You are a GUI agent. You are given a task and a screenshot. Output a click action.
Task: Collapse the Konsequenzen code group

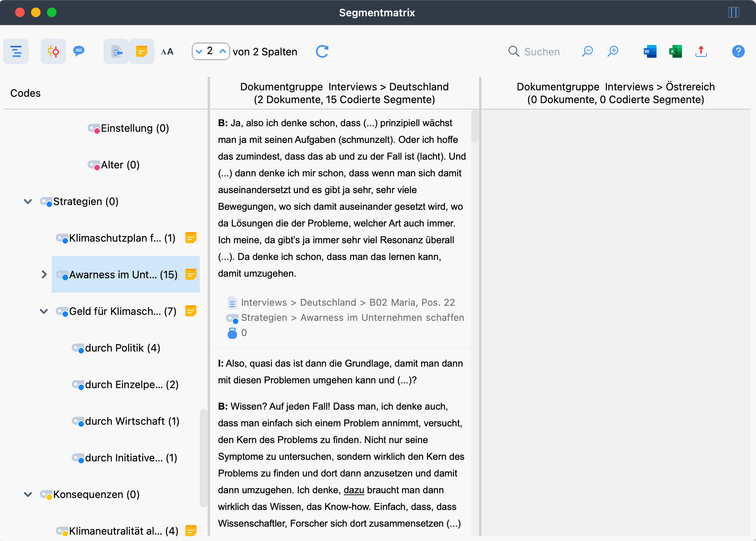(28, 494)
